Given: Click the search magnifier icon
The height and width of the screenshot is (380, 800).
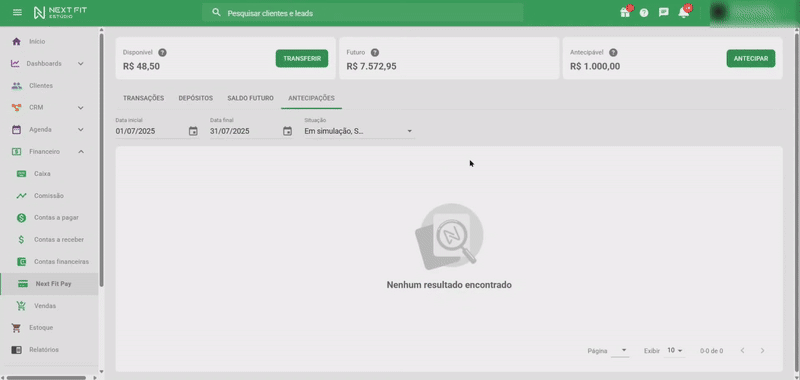Looking at the screenshot, I should click(x=216, y=13).
